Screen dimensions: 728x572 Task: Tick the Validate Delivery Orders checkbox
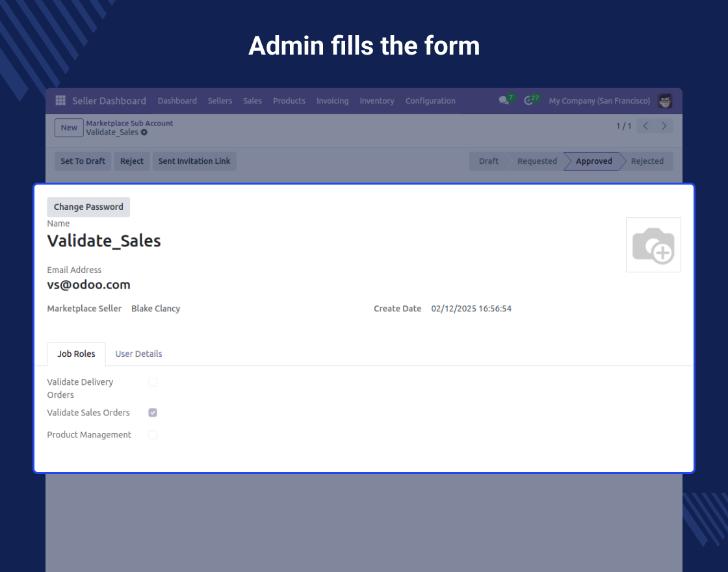pos(152,382)
